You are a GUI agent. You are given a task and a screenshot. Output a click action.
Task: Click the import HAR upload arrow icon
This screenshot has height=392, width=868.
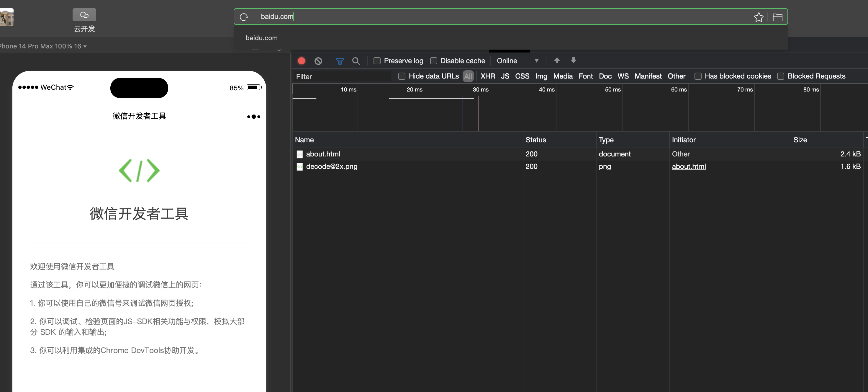point(557,61)
